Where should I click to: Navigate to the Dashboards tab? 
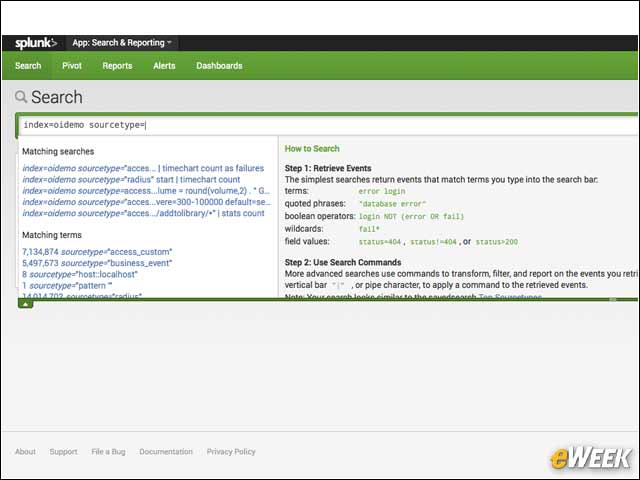pos(219,66)
